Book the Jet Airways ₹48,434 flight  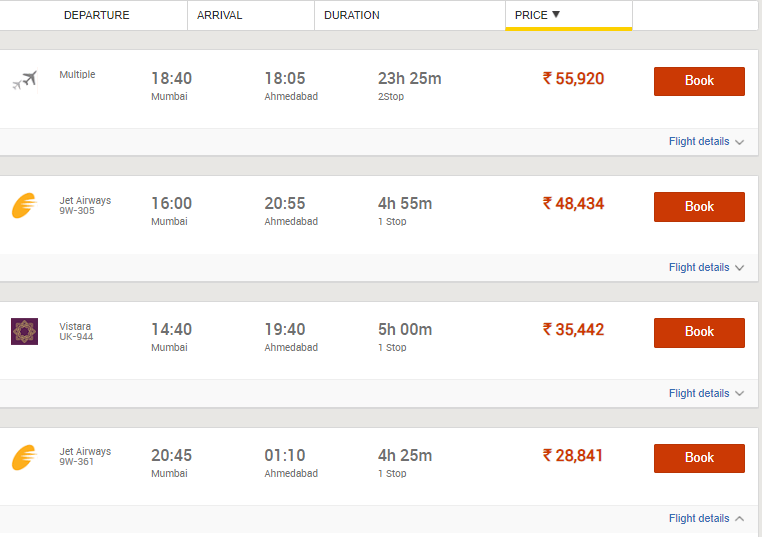pos(699,207)
